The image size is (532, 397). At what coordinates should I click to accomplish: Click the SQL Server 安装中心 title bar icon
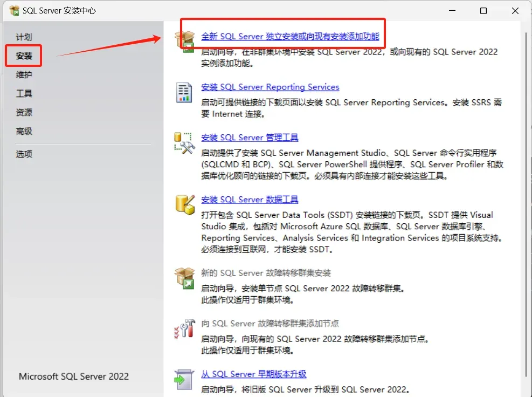14,11
